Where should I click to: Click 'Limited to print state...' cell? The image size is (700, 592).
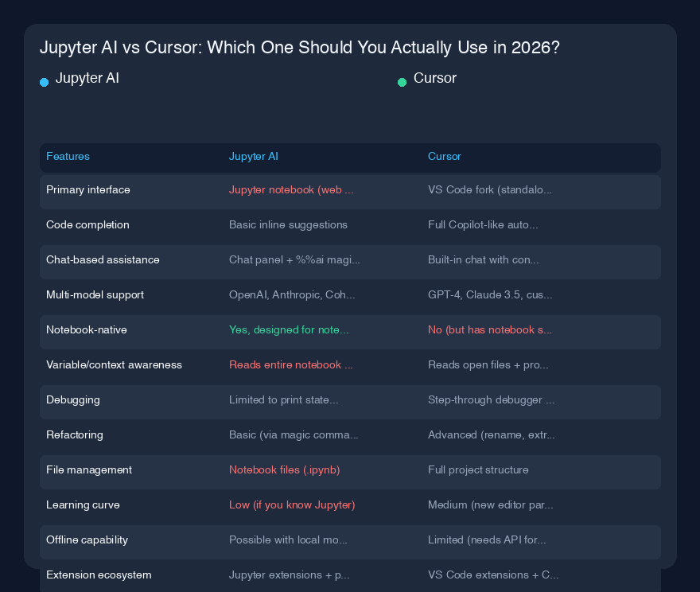[x=283, y=400]
